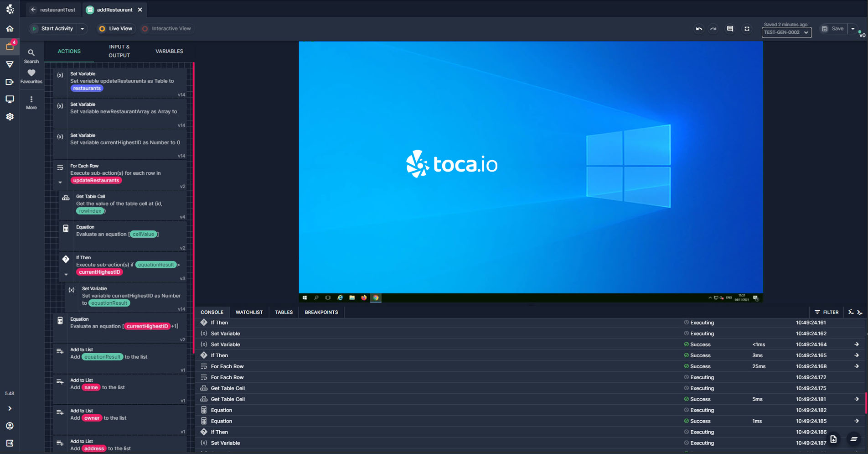Click the console scrollbar thumb
The height and width of the screenshot is (454, 868).
point(865,402)
